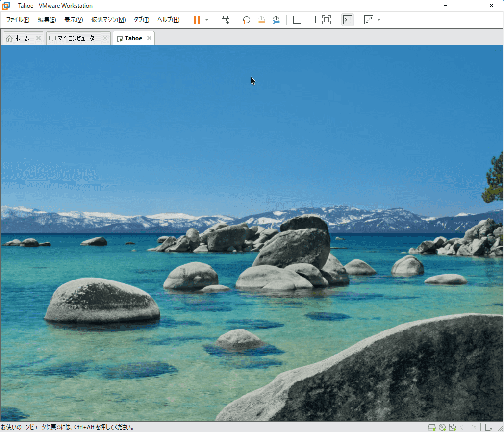504x432 pixels.
Task: Expand the stretch guest dropdown arrow
Action: (x=379, y=20)
